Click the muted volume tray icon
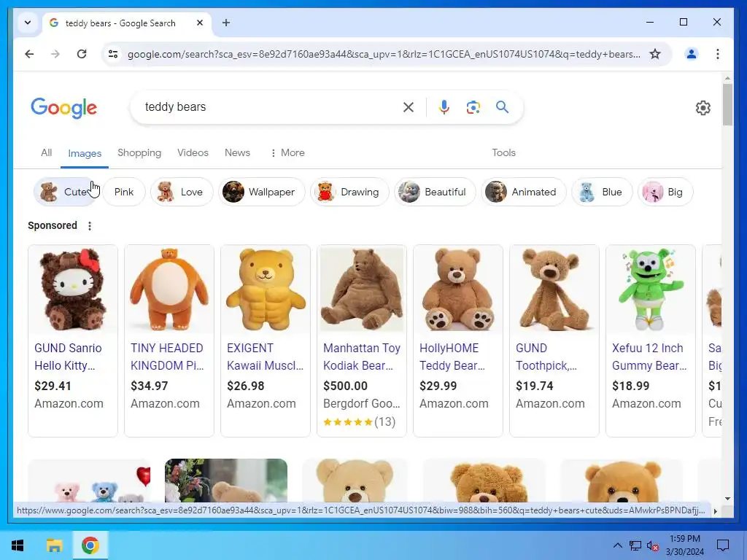The width and height of the screenshot is (747, 560). [652, 545]
